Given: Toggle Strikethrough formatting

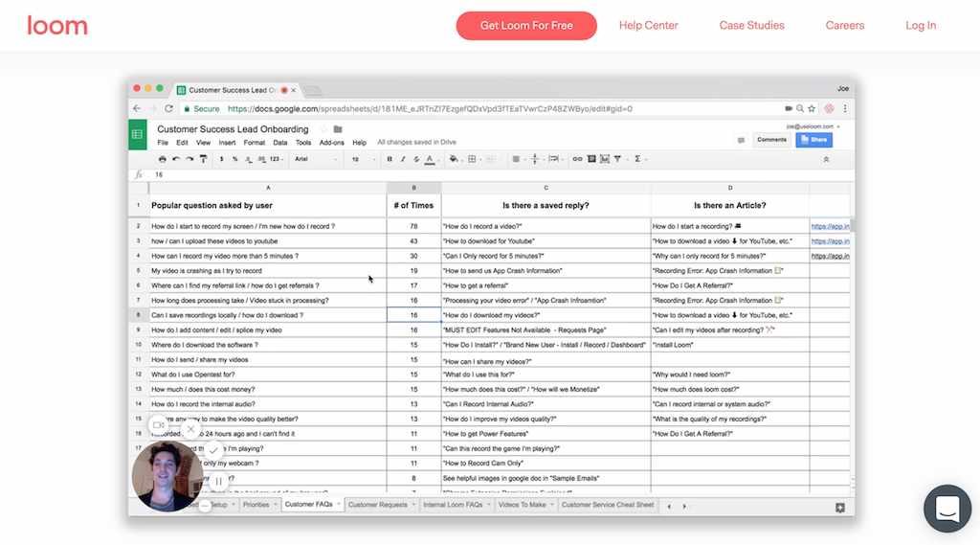Looking at the screenshot, I should (x=415, y=159).
